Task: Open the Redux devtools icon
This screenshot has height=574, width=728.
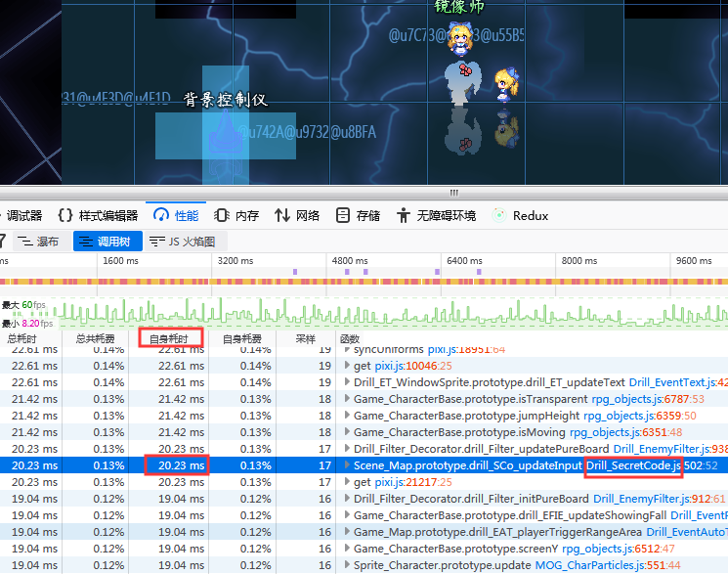Action: coord(499,215)
